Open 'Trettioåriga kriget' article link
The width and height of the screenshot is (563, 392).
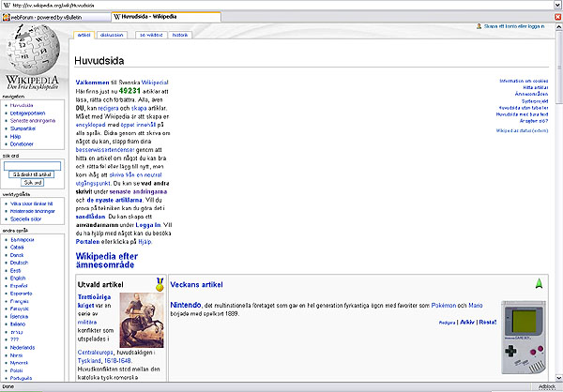pos(94,301)
